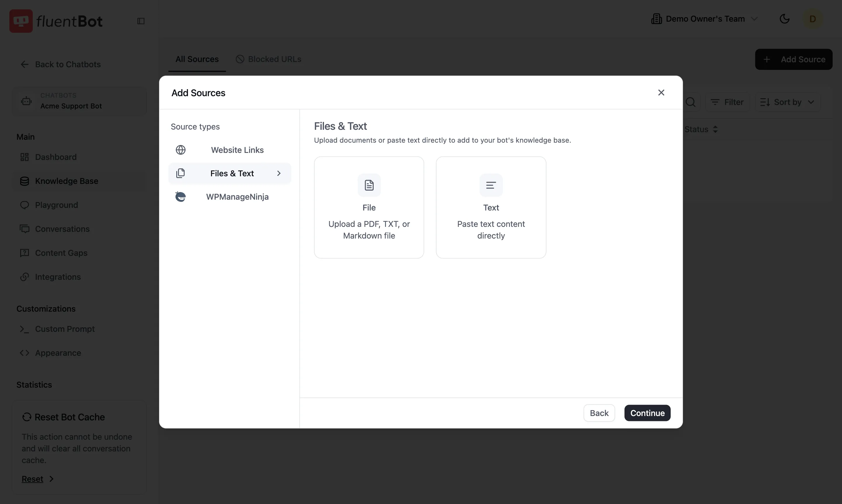Click the Files & Text chevron arrow

279,173
